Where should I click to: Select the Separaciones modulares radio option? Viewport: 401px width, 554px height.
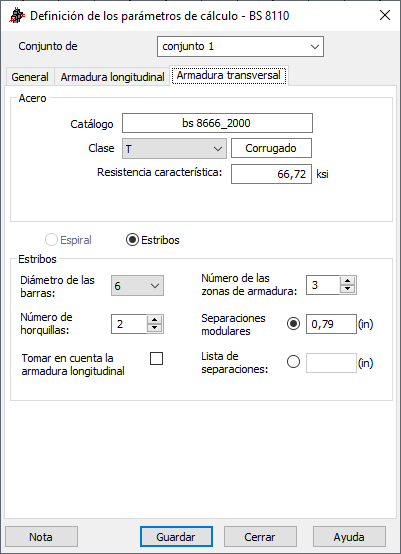(294, 324)
